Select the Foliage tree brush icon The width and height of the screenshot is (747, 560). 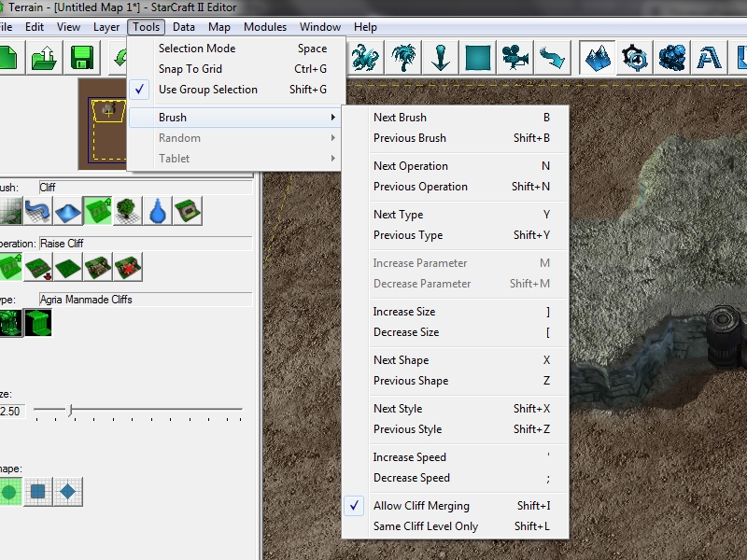(x=128, y=211)
